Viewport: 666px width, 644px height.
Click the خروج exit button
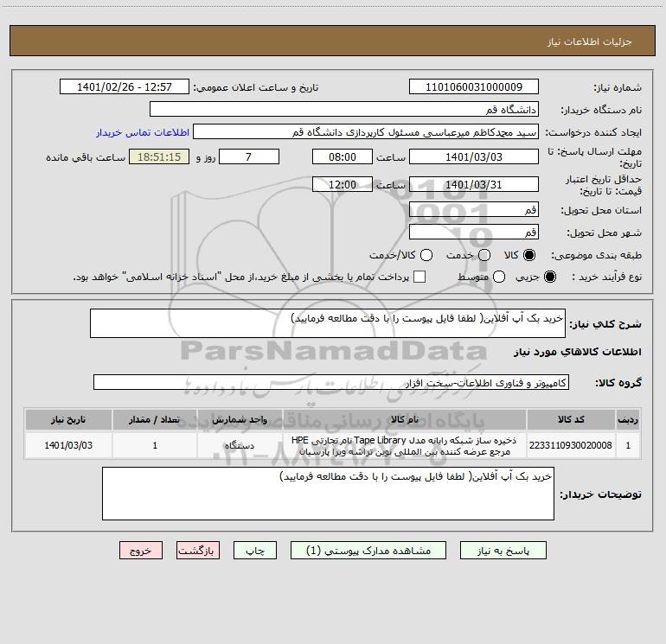pos(141,551)
